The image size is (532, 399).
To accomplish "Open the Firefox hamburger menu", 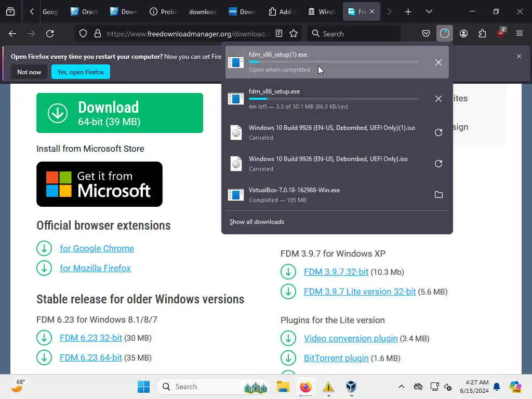I will click(x=520, y=34).
